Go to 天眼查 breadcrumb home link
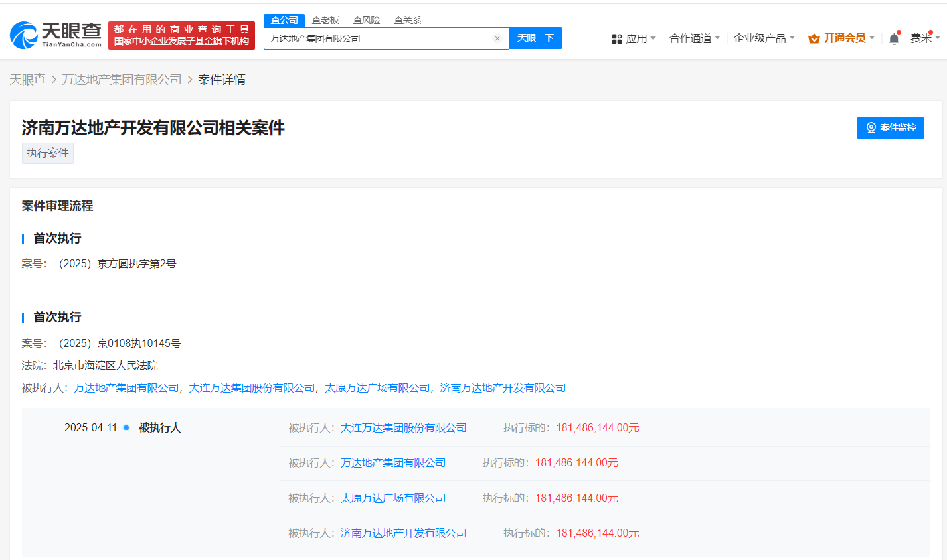The height and width of the screenshot is (560, 947). (28, 80)
